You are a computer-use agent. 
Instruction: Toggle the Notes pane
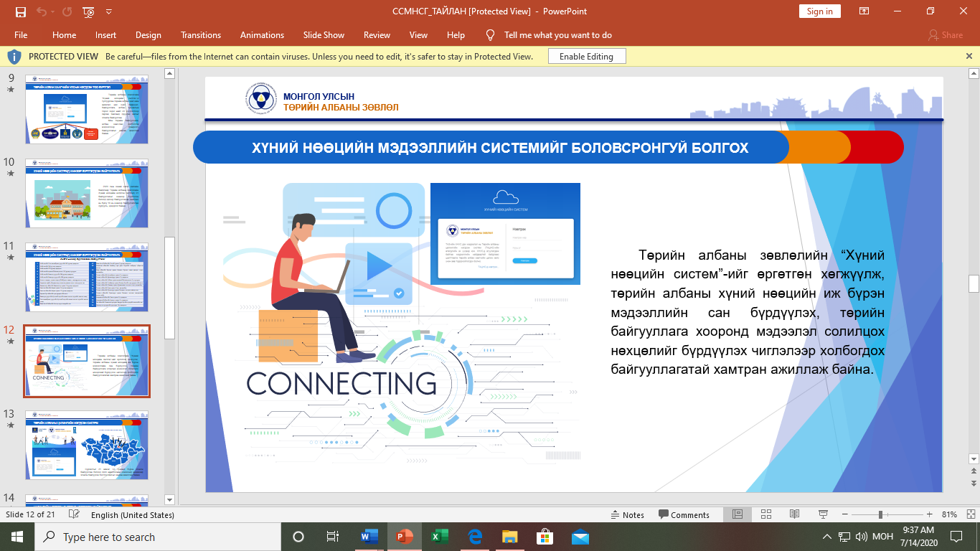[x=627, y=514]
